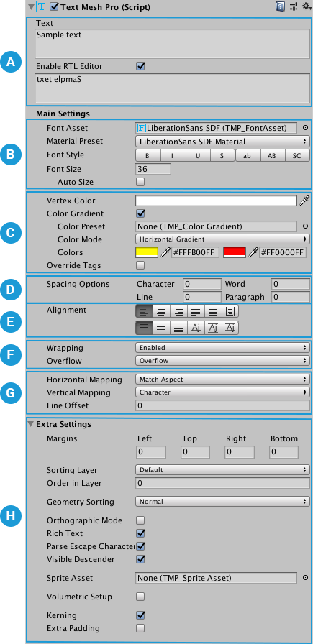Screen dimensions: 313x644
Task: Toggle the Override Tags checkbox
Action: (x=140, y=265)
